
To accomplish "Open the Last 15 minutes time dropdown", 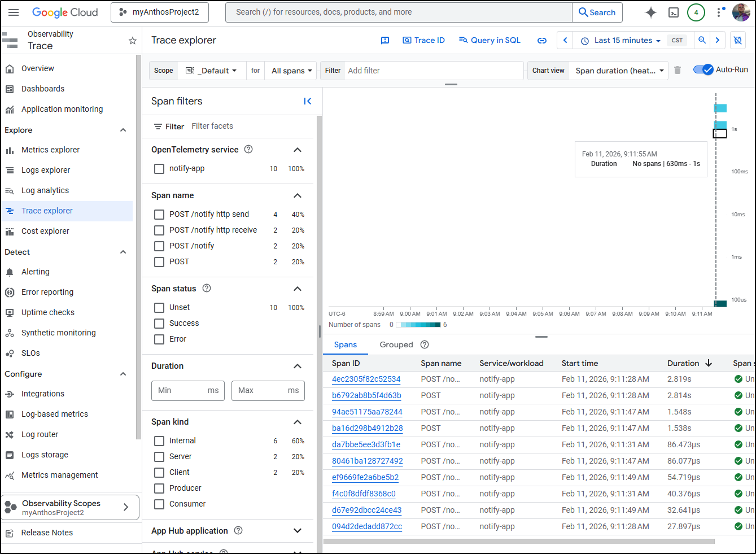I will [622, 41].
